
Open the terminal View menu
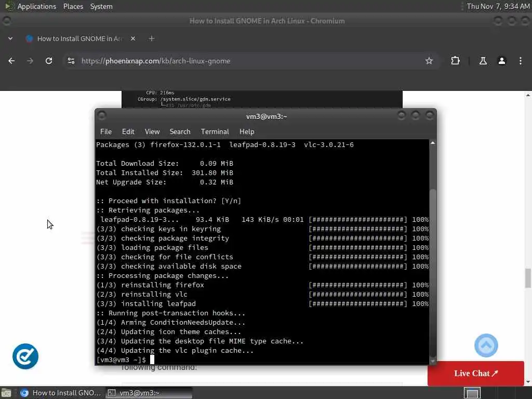click(x=152, y=131)
